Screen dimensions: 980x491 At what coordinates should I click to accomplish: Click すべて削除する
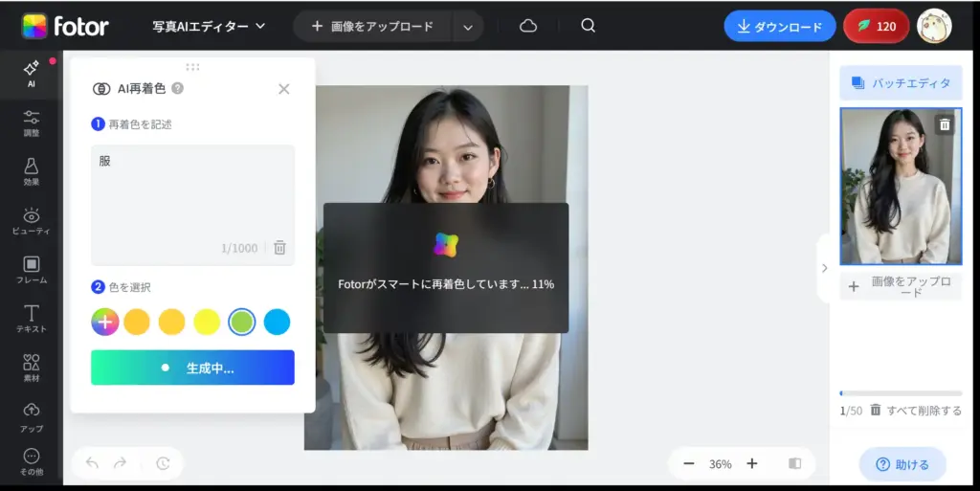point(916,411)
